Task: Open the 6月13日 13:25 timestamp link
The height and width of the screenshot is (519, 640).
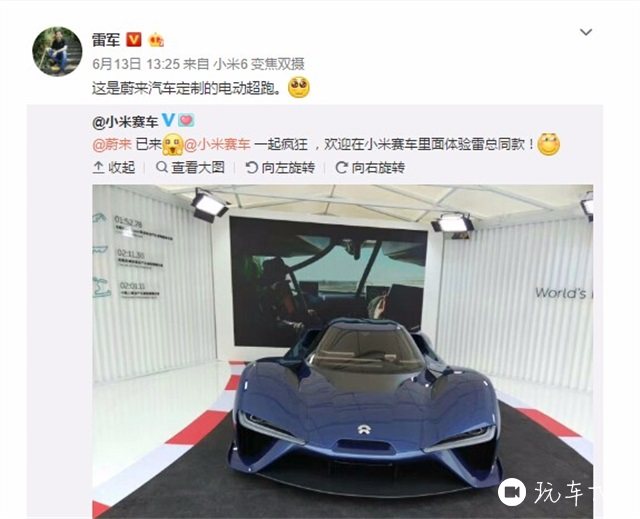Action: [x=136, y=64]
